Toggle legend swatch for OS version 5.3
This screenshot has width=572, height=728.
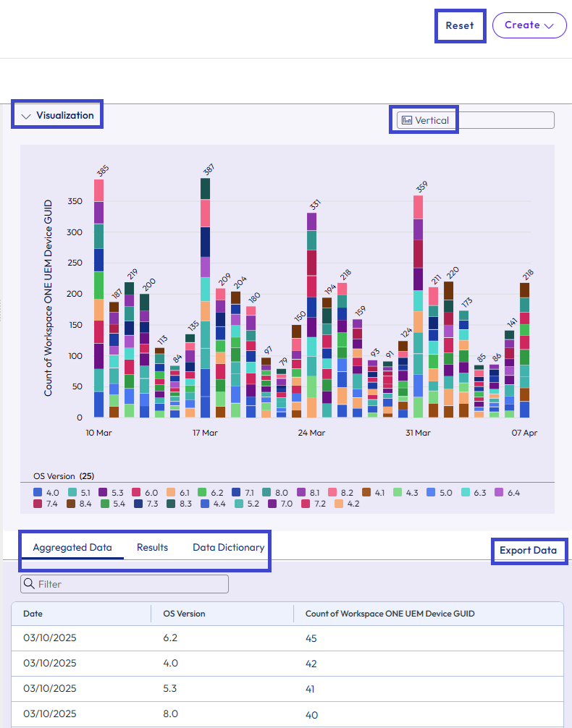click(103, 492)
